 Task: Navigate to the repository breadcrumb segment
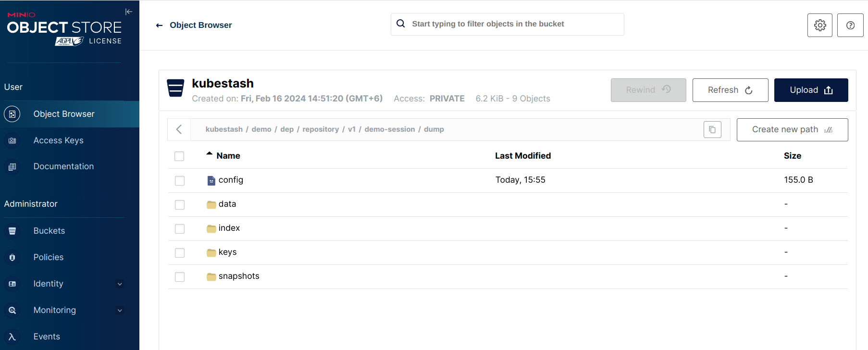coord(320,129)
